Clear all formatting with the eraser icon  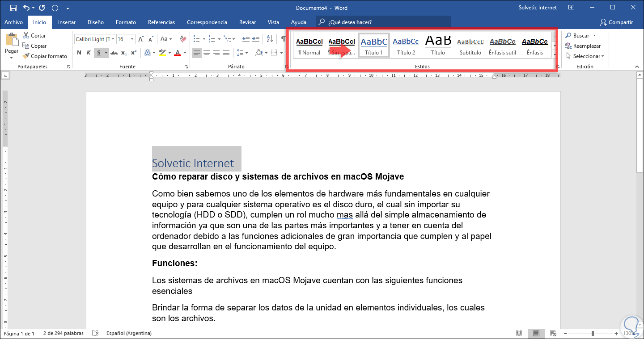182,39
